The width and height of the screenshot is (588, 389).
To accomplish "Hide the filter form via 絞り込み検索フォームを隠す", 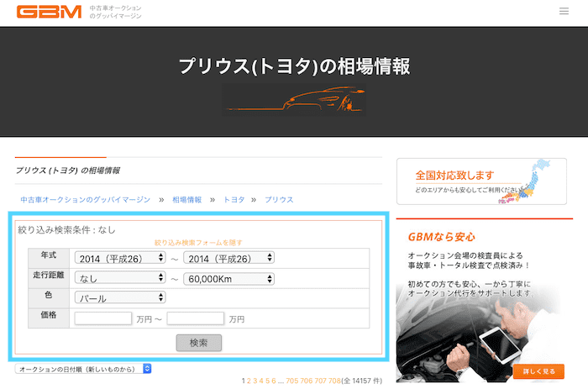I will coord(198,243).
